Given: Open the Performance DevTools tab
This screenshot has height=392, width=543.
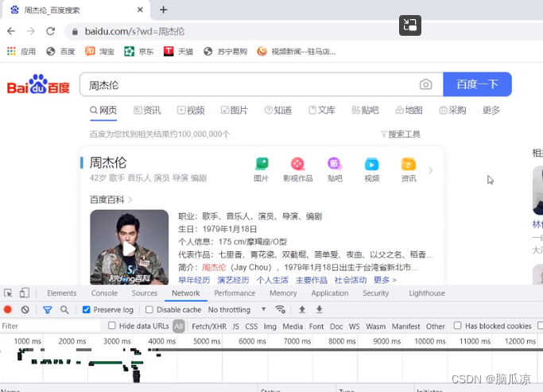Looking at the screenshot, I should [235, 293].
